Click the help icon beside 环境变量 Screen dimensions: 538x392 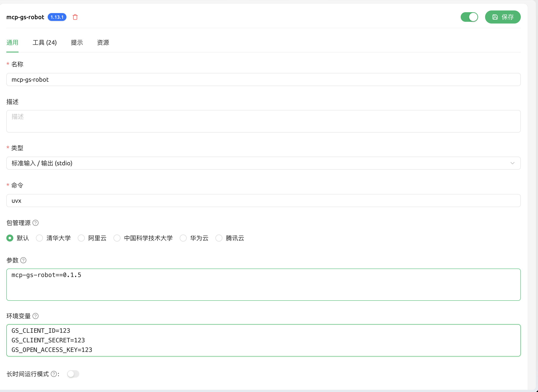(x=36, y=316)
